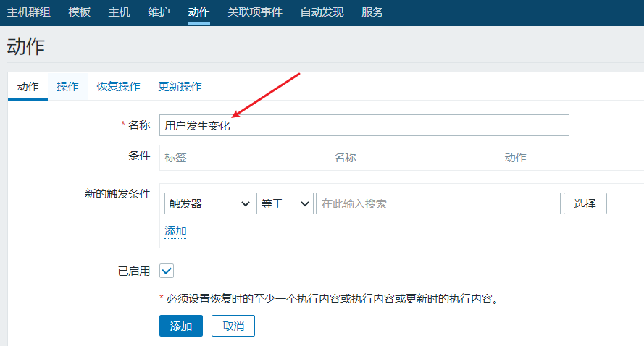This screenshot has width=644, height=346.
Task: Open the 主机 menu item
Action: pyautogui.click(x=119, y=12)
